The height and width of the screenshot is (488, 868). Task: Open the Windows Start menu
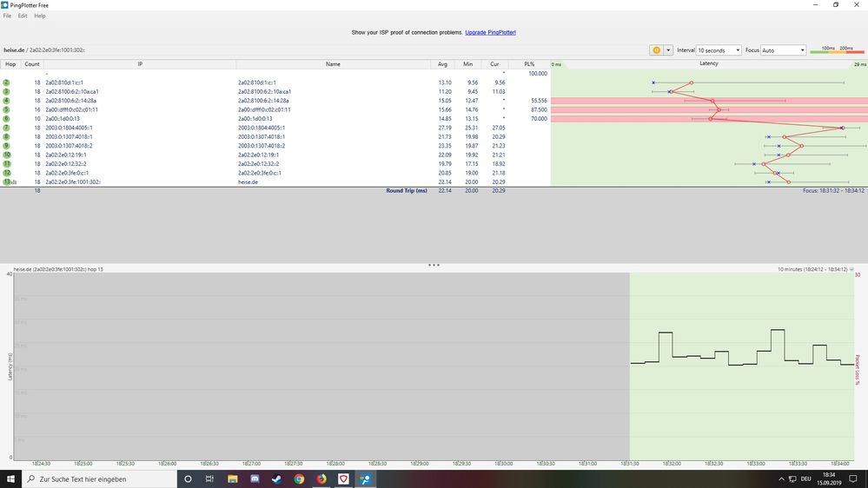click(x=10, y=479)
